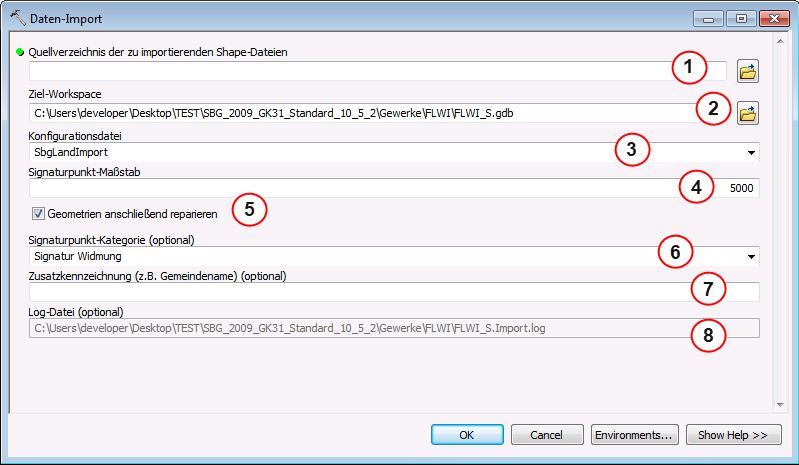Click the Cancel button
Image resolution: width=799 pixels, height=465 pixels.
click(547, 434)
